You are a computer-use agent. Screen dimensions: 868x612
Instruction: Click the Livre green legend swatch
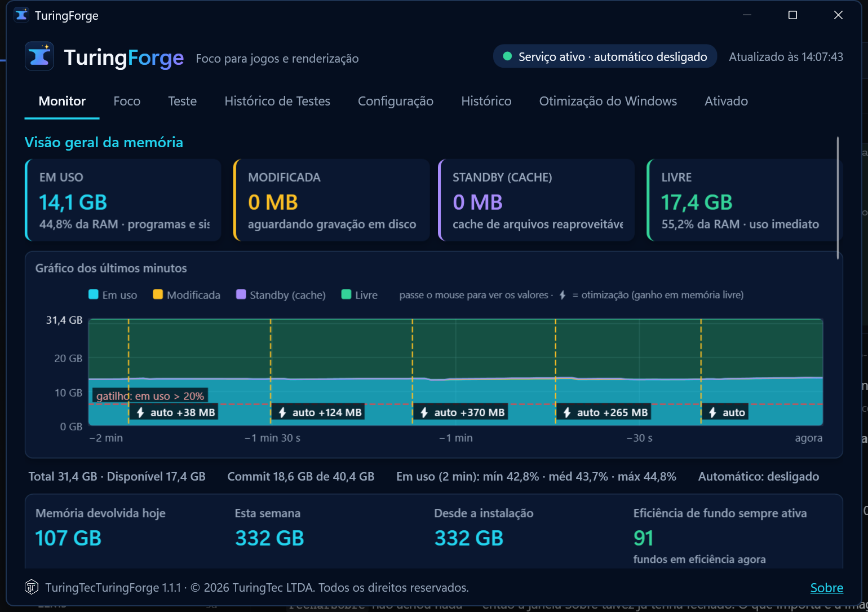347,294
